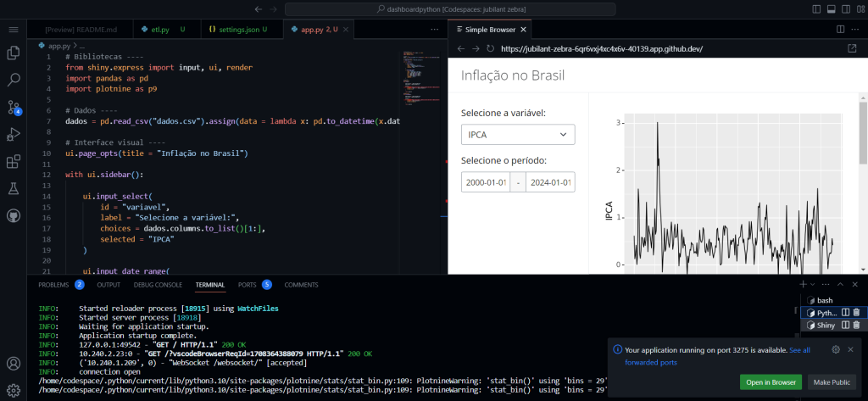The width and height of the screenshot is (868, 401).
Task: Open the COMMENTS panel tab
Action: pos(301,285)
